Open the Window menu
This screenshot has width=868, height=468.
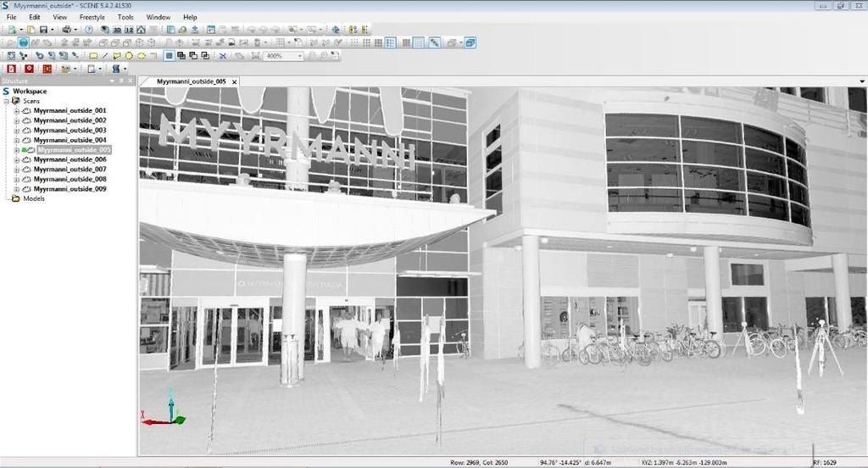(159, 17)
